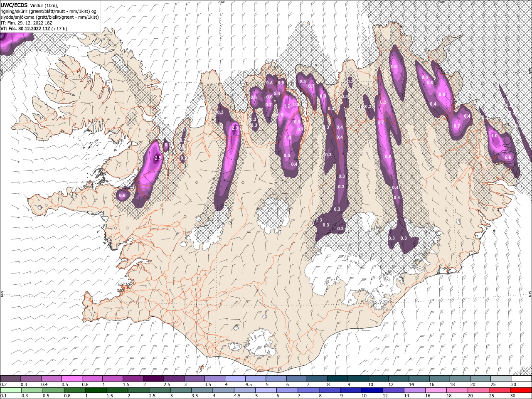Pick the grey-blue rain swatch between 3.5 and 4
The image size is (532, 399).
tap(202, 390)
